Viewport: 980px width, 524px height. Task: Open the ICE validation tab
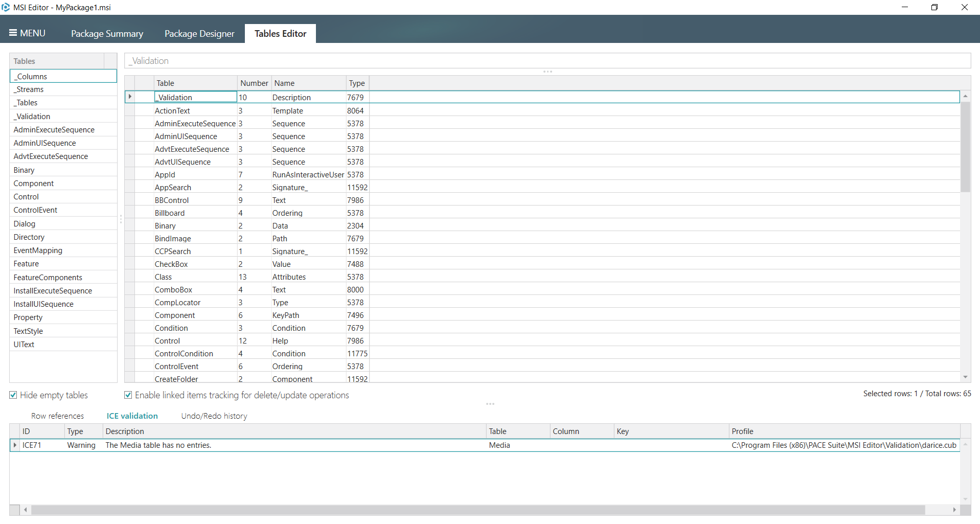point(132,416)
